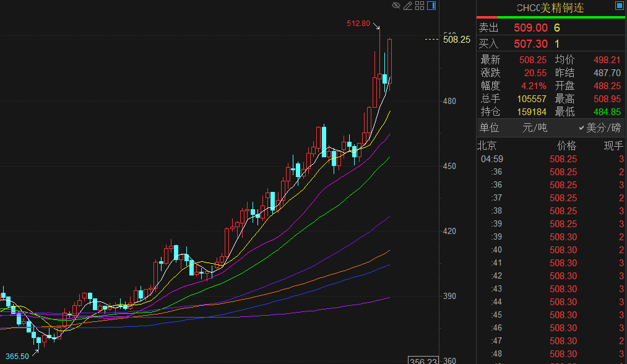Click the red-green buy/sell ratio bar

551,17
